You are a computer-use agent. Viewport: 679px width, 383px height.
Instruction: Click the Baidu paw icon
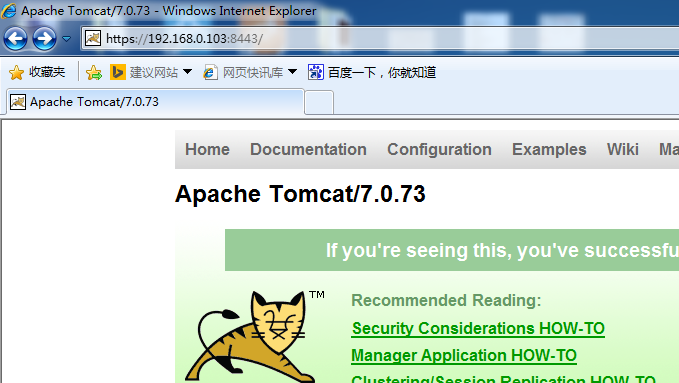pyautogui.click(x=316, y=72)
